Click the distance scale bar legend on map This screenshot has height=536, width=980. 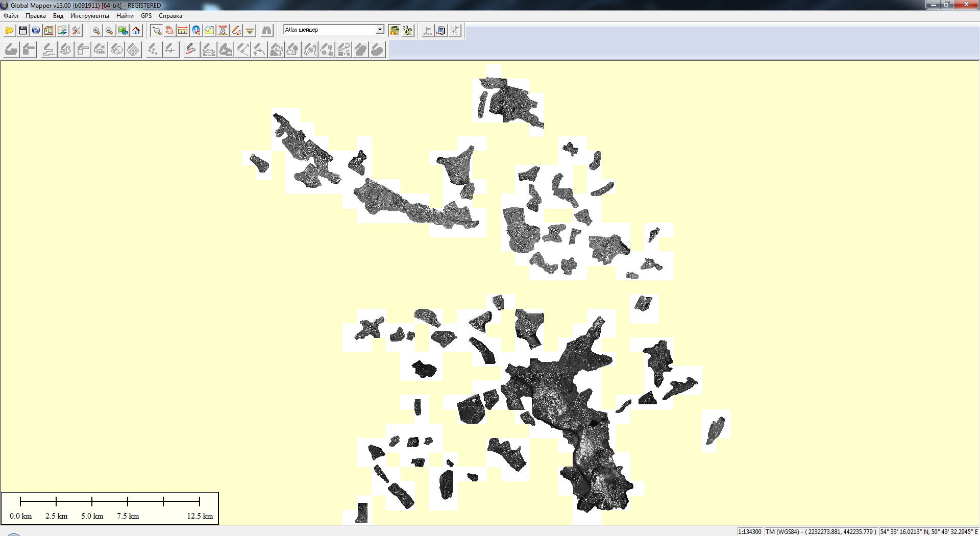tap(110, 508)
